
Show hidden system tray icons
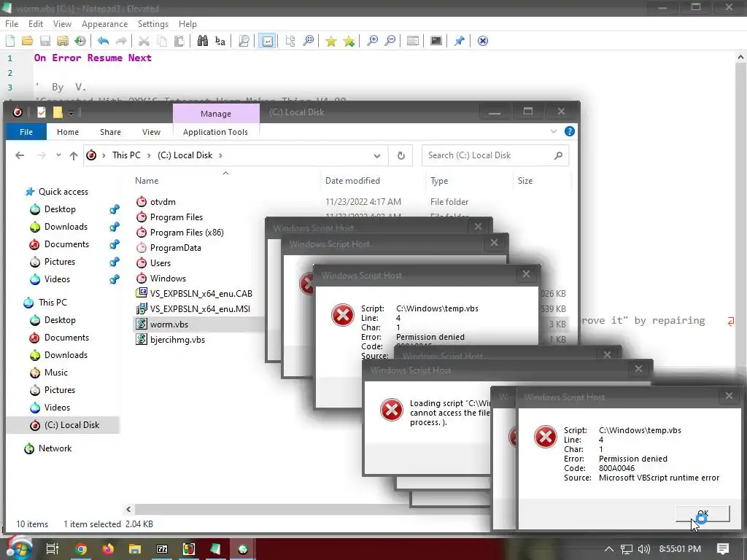point(609,549)
